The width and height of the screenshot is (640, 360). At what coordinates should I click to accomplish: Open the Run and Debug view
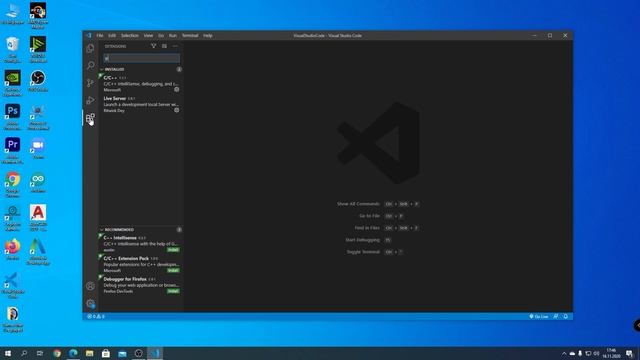tap(90, 100)
